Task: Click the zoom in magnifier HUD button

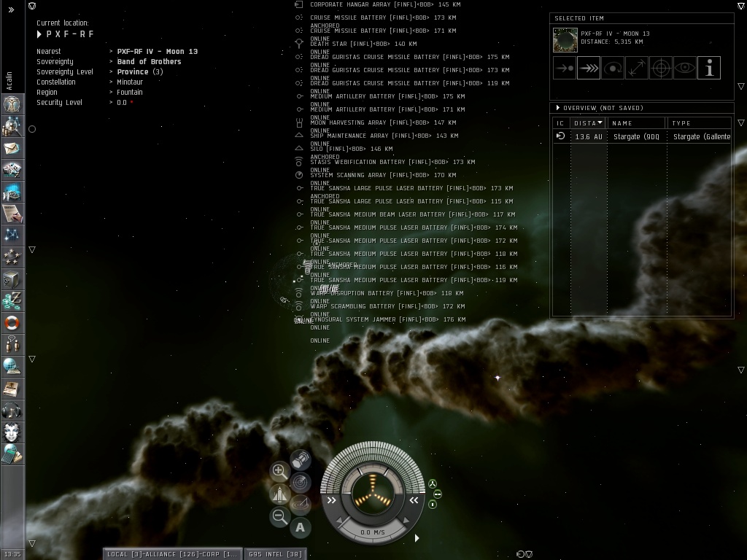Action: point(279,472)
